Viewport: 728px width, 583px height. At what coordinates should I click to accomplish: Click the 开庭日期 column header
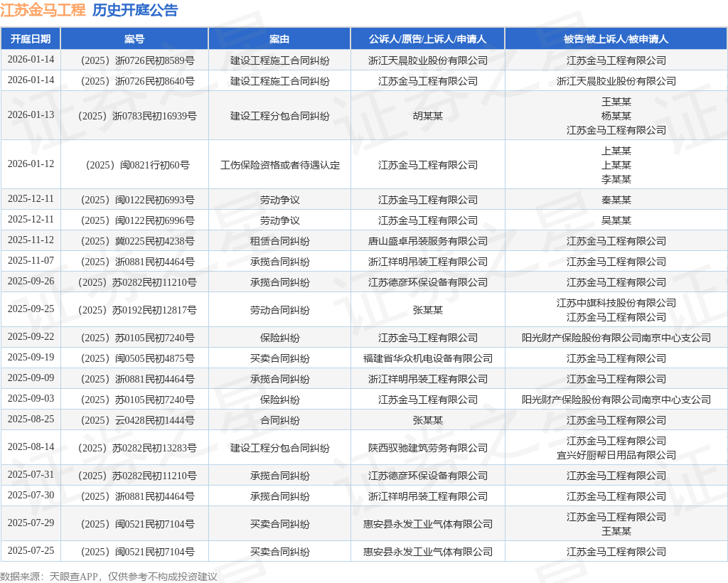(31, 39)
